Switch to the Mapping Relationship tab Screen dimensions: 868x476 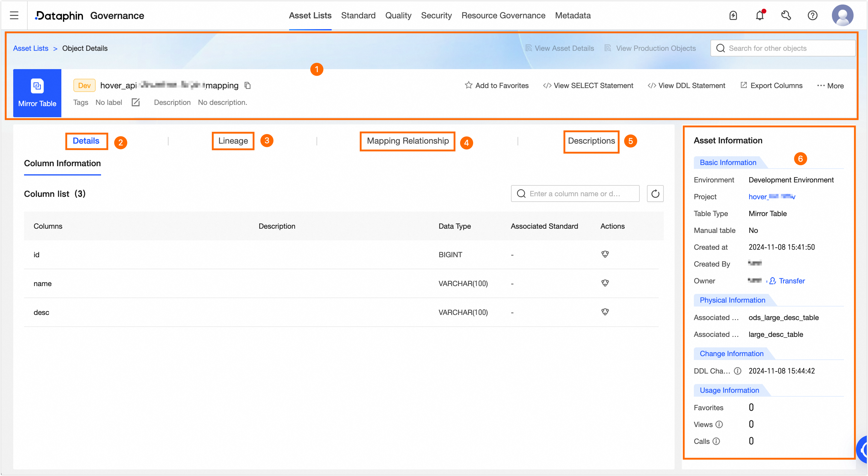(408, 141)
